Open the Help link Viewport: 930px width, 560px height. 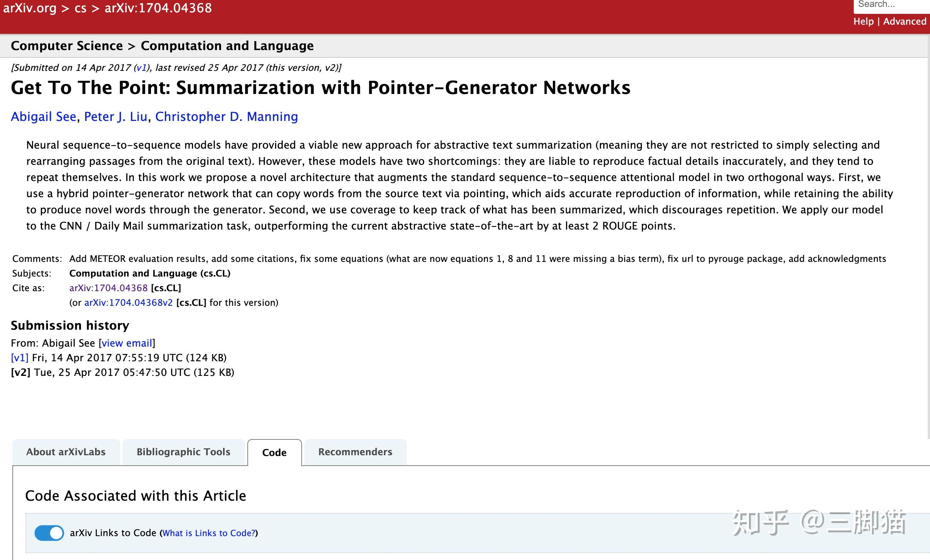tap(865, 22)
